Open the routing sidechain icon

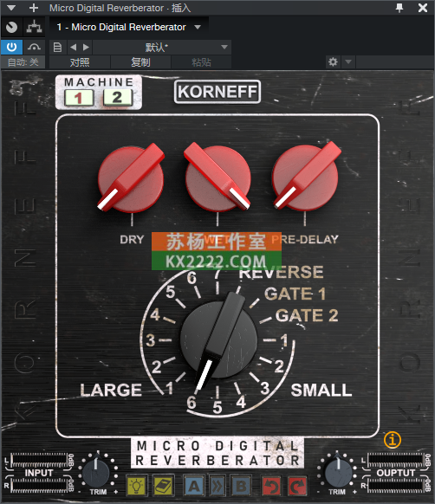(x=34, y=27)
